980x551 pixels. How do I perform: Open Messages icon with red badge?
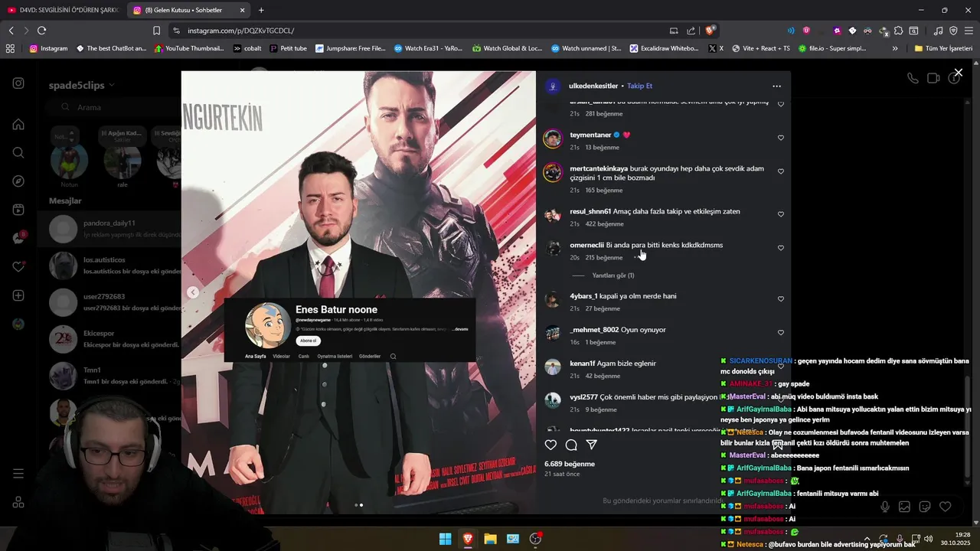[x=18, y=238]
